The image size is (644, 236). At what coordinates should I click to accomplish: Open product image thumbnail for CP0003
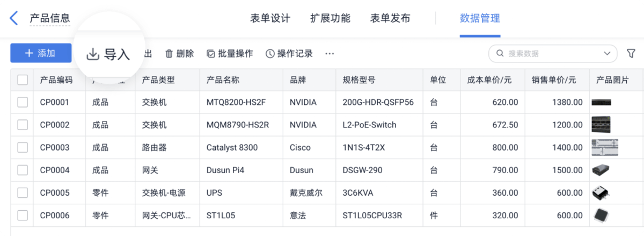pyautogui.click(x=605, y=147)
